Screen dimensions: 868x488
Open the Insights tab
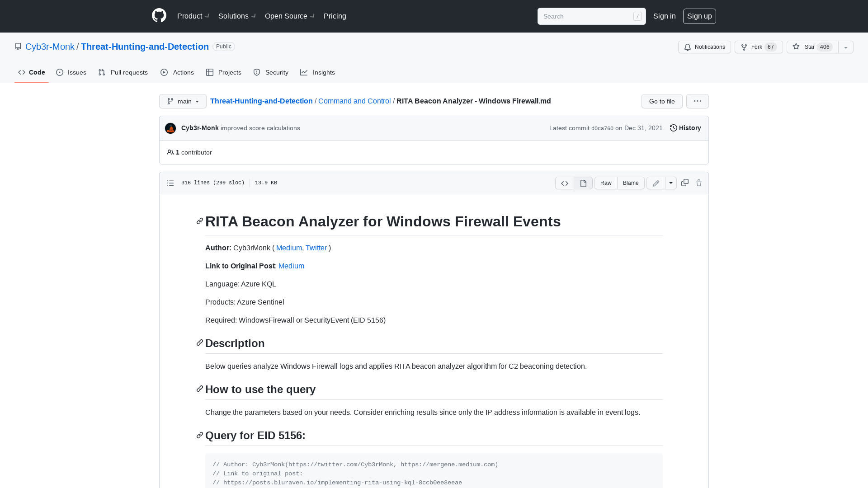pos(317,72)
